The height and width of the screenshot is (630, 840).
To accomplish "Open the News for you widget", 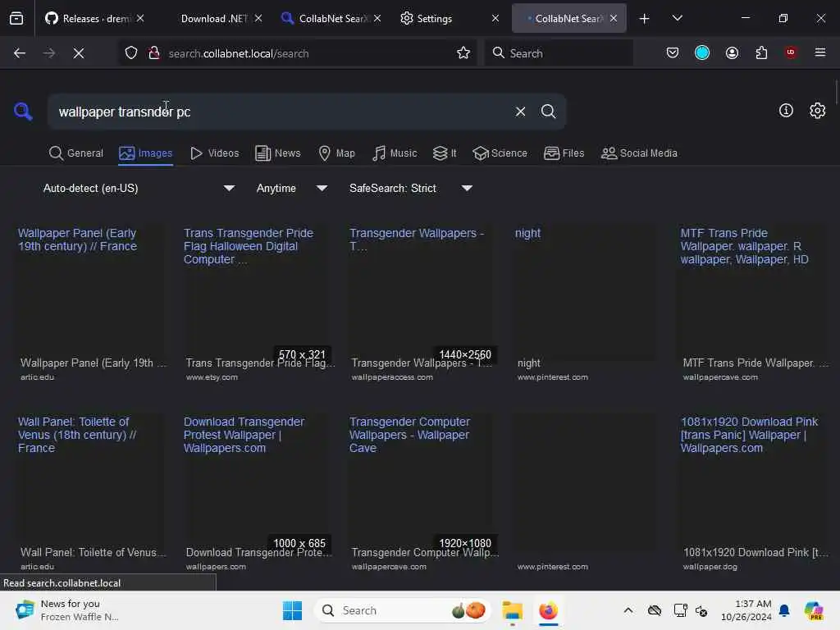I will (67, 610).
